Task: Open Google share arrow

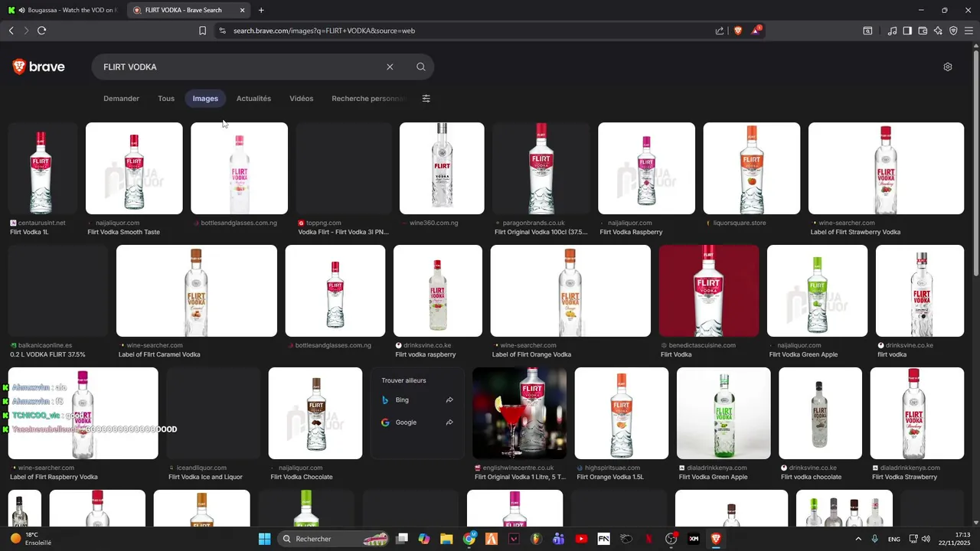Action: [x=449, y=422]
